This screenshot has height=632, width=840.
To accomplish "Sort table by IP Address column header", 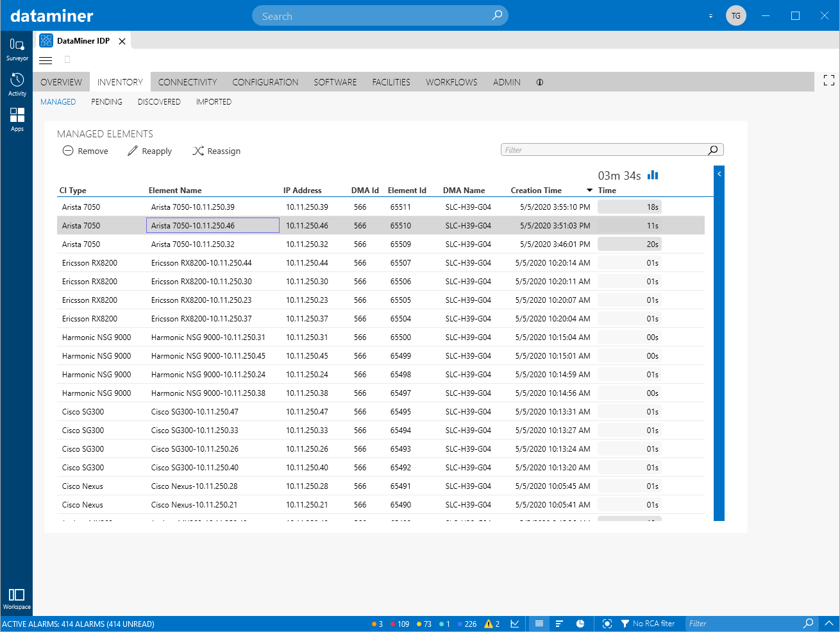I will tap(302, 191).
